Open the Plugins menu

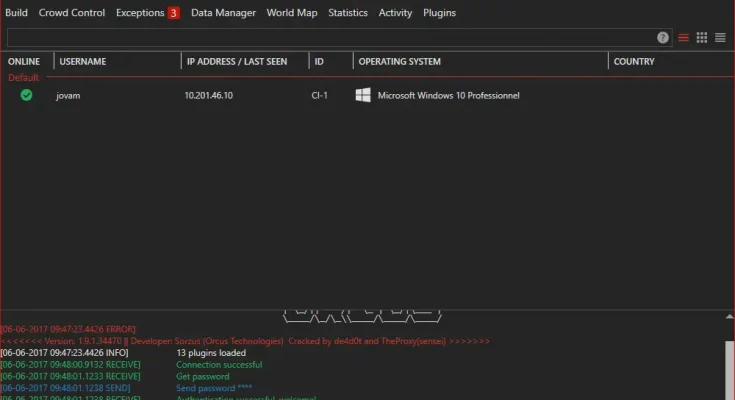pos(439,13)
